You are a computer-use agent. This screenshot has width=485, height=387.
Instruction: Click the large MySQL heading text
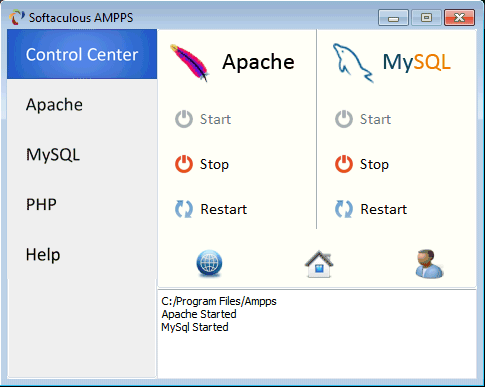pyautogui.click(x=417, y=62)
